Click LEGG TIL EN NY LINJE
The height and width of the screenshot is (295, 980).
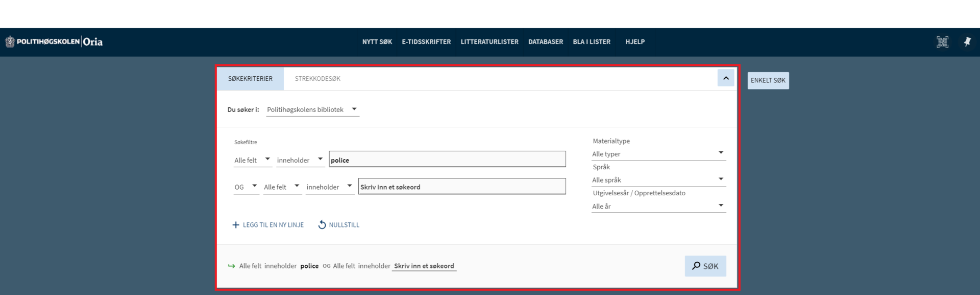pyautogui.click(x=268, y=225)
